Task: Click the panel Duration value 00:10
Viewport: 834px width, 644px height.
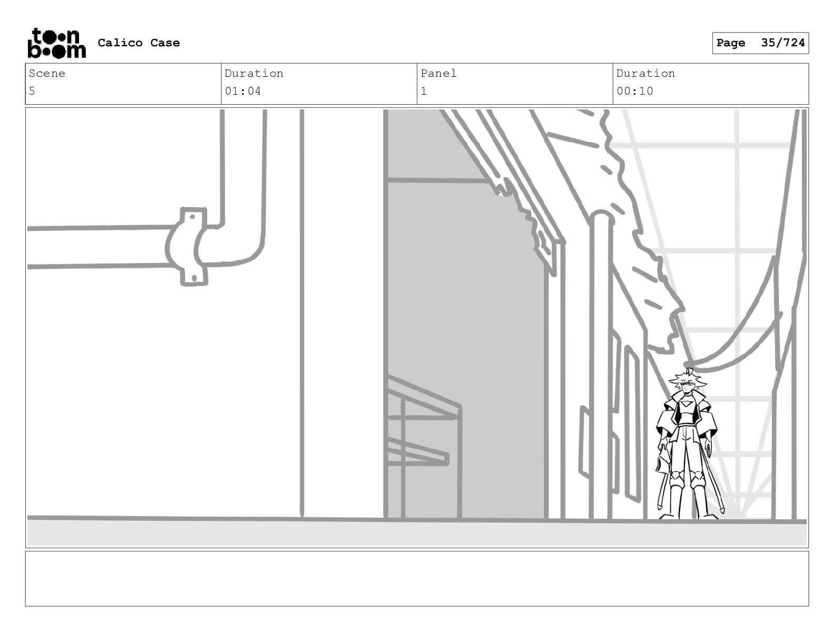Action: pyautogui.click(x=634, y=91)
